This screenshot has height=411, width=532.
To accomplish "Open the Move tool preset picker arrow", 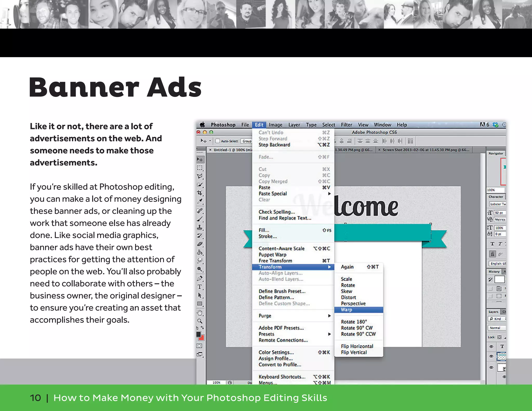I will (210, 141).
